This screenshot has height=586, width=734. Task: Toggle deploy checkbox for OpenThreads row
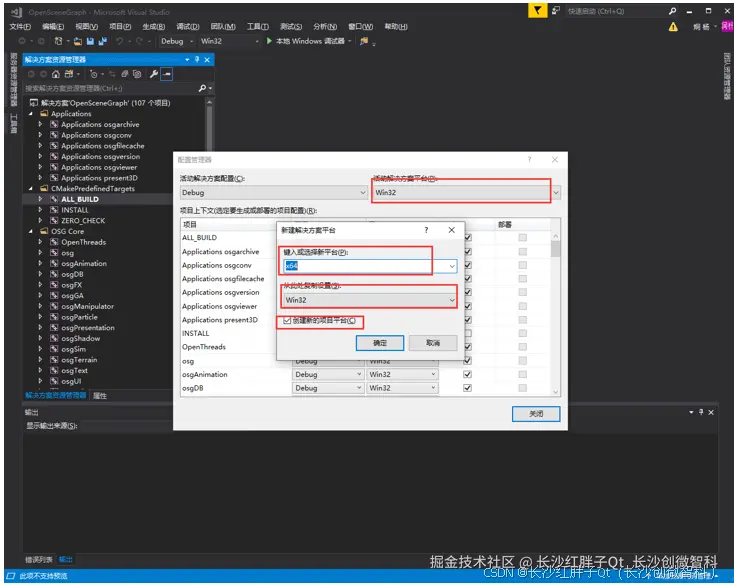(x=522, y=347)
